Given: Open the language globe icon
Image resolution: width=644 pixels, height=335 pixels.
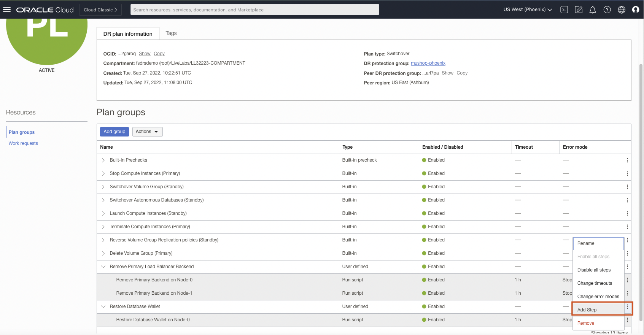Looking at the screenshot, I should coord(622,10).
